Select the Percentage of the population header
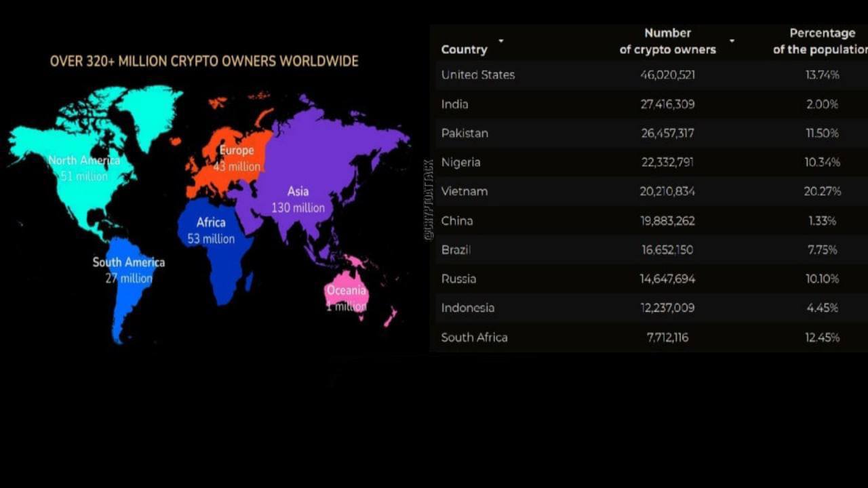 point(821,41)
